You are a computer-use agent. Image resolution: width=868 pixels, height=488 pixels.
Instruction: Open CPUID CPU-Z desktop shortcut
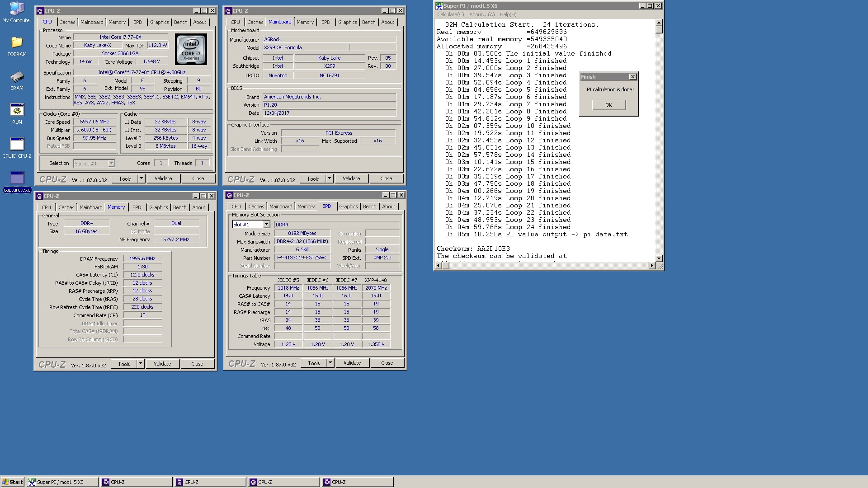17,148
